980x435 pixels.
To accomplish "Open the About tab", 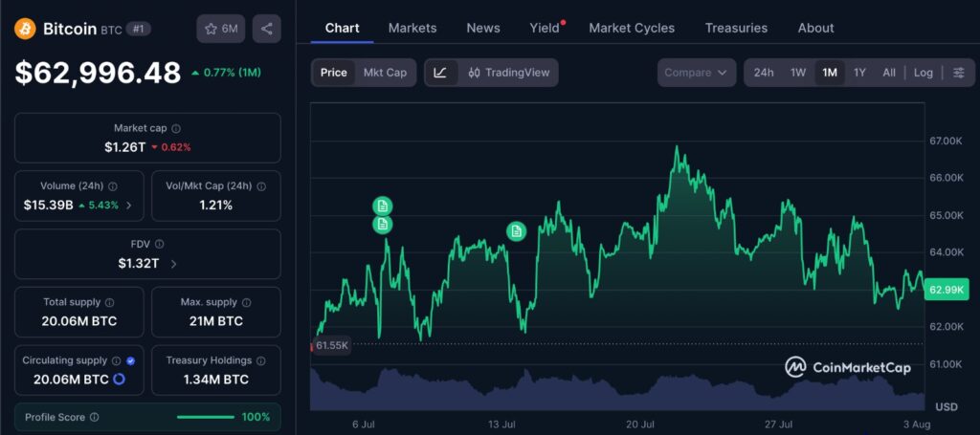I will 815,28.
